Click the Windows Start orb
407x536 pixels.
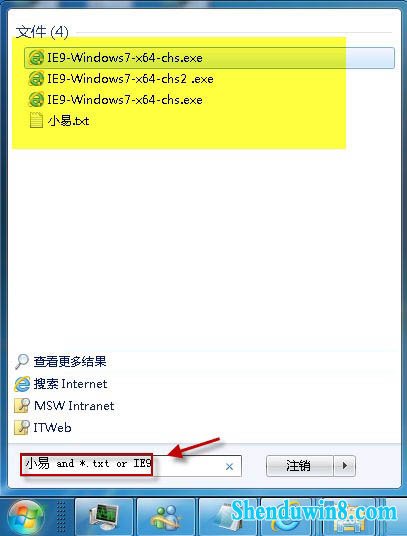click(26, 517)
